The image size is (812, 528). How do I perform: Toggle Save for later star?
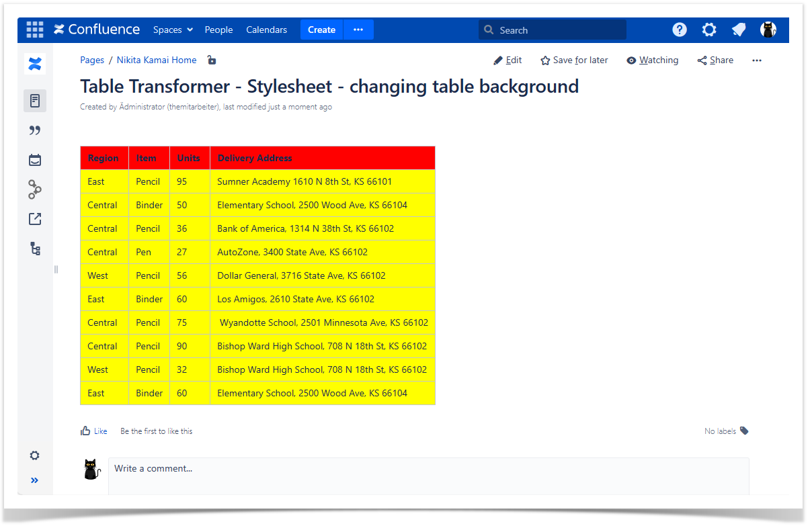[574, 60]
